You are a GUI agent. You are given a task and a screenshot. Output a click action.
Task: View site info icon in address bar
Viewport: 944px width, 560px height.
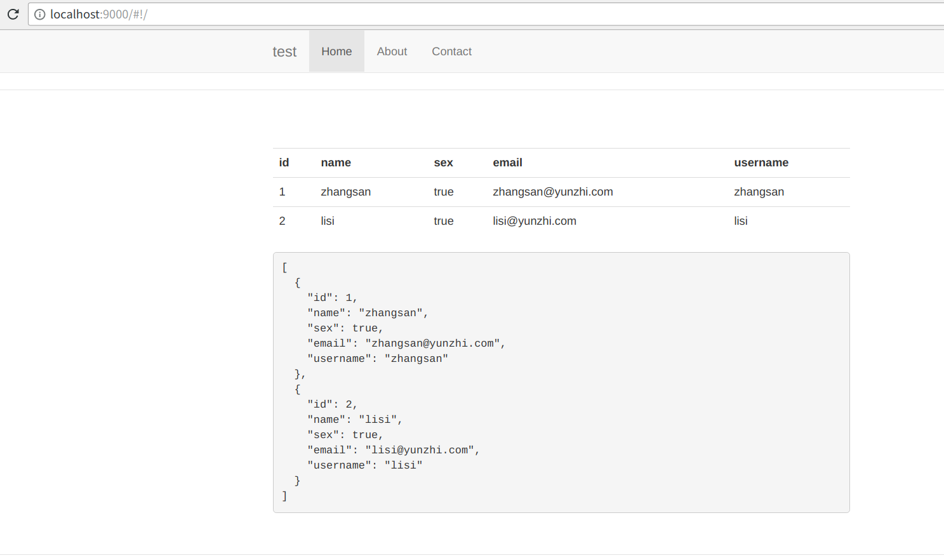tap(39, 15)
